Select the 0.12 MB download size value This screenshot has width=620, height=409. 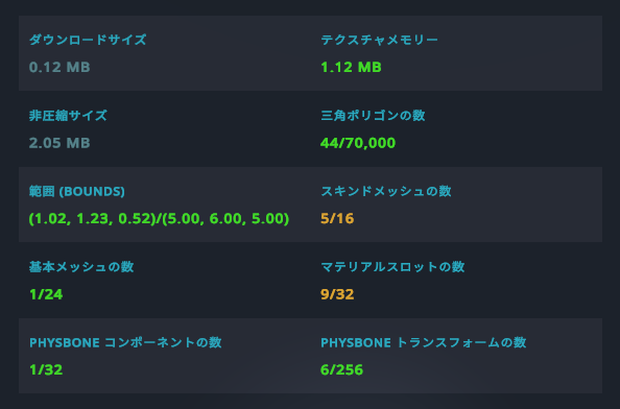click(60, 67)
